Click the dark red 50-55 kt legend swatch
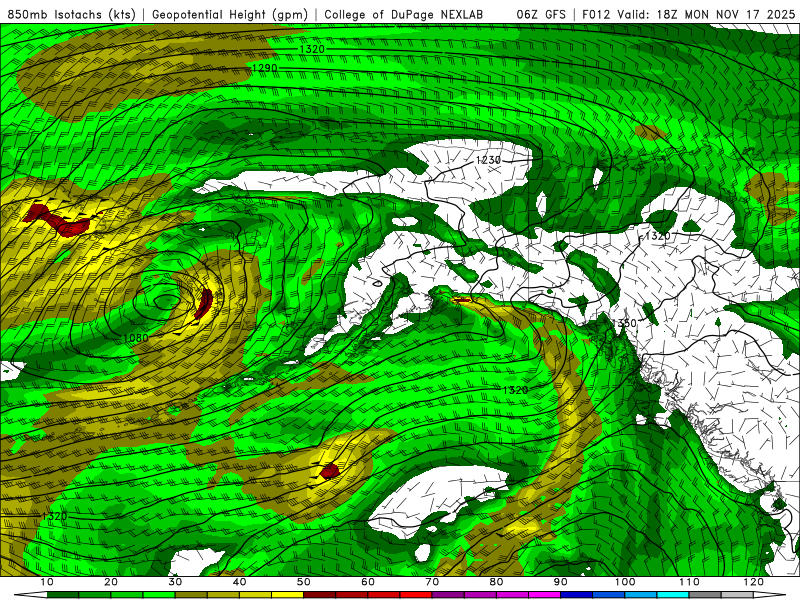The height and width of the screenshot is (600, 800). [x=319, y=595]
